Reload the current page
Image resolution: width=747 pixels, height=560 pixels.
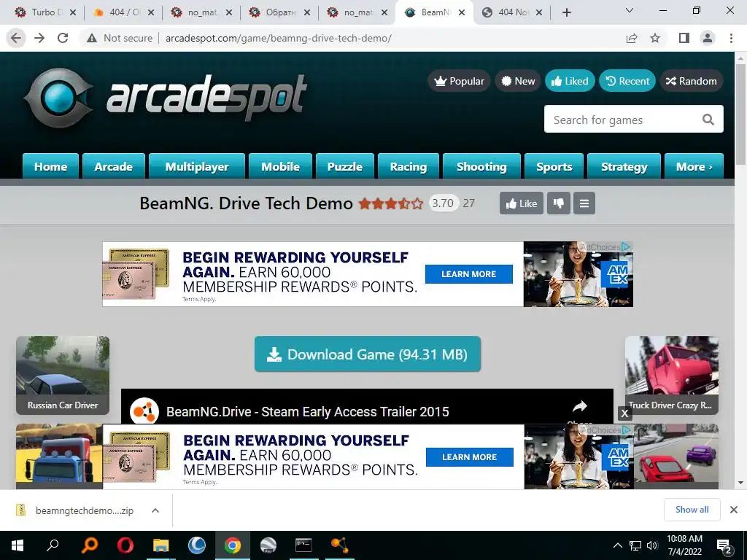pos(63,38)
